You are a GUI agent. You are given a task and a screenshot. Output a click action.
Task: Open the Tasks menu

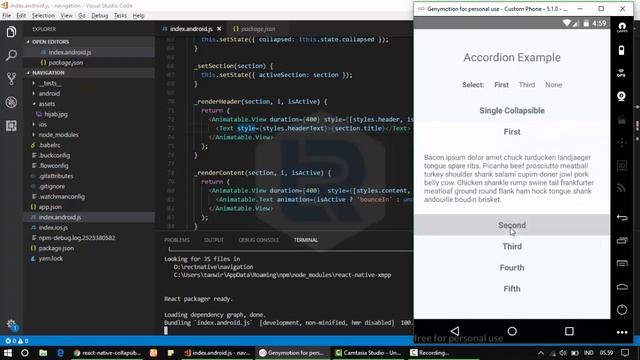coord(120,16)
